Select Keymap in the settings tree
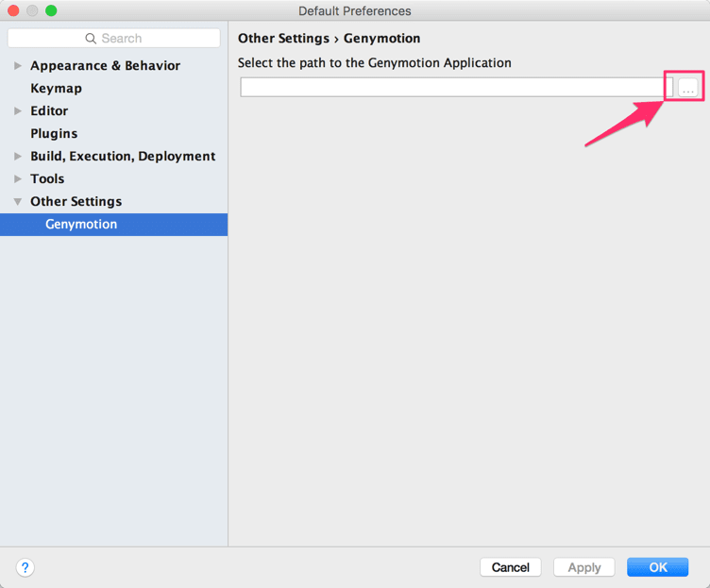Screen dimensions: 710x588 point(56,89)
